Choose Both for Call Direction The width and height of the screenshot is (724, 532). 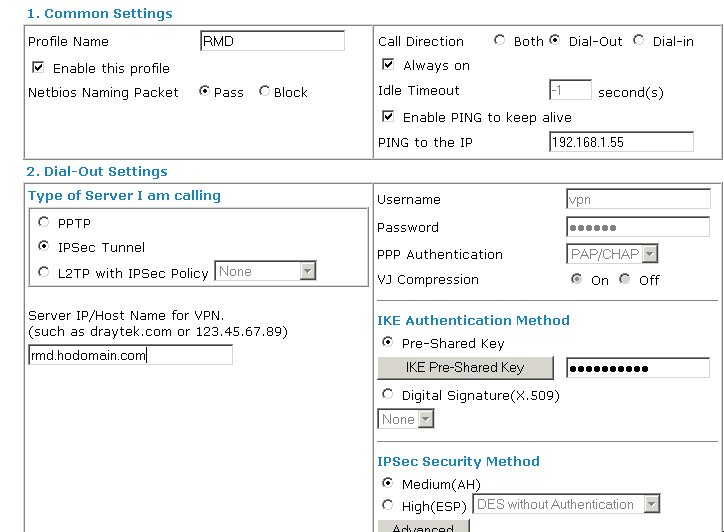[499, 40]
